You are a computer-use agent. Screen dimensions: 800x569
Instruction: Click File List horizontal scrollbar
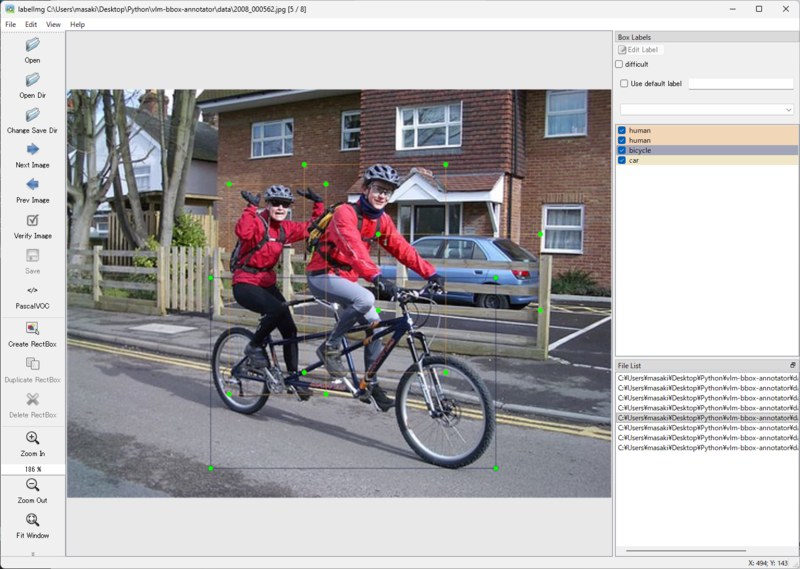686,551
